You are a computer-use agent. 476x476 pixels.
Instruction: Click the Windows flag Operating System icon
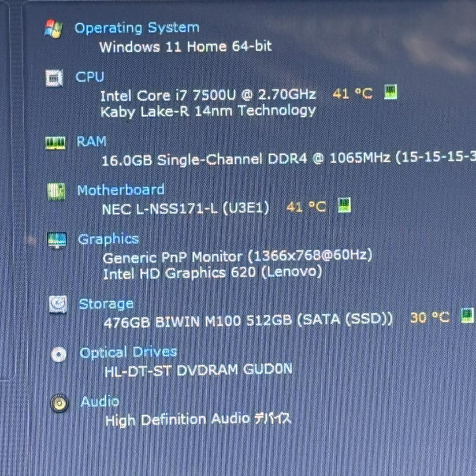tap(53, 29)
